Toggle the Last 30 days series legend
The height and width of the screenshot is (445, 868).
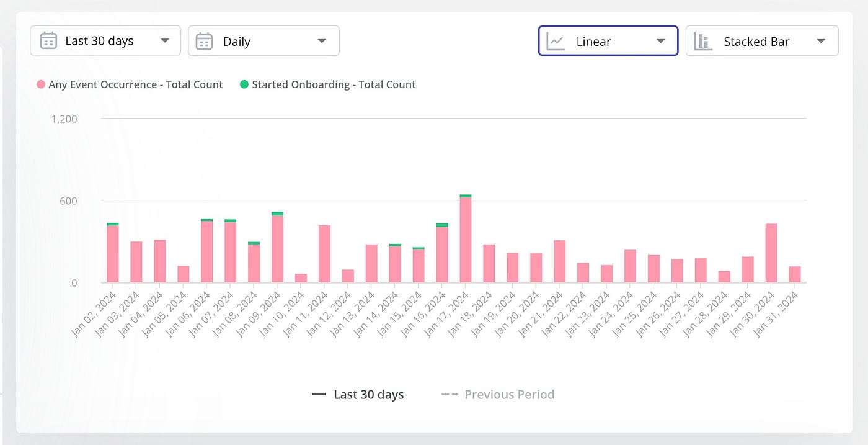[x=358, y=394]
